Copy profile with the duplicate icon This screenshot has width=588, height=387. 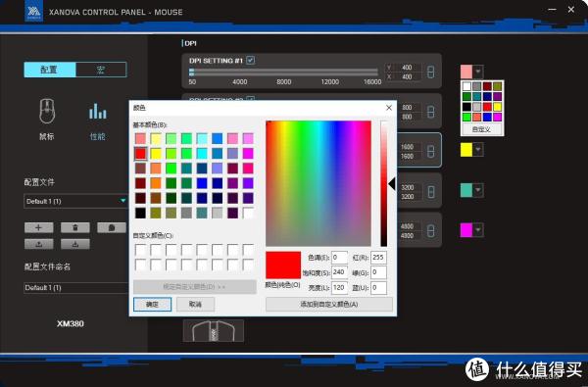[x=112, y=227]
